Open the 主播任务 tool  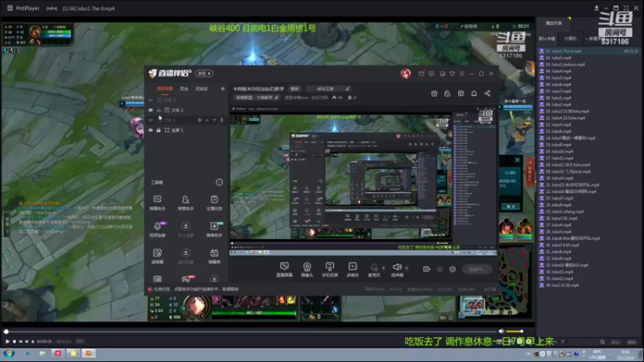(x=214, y=203)
